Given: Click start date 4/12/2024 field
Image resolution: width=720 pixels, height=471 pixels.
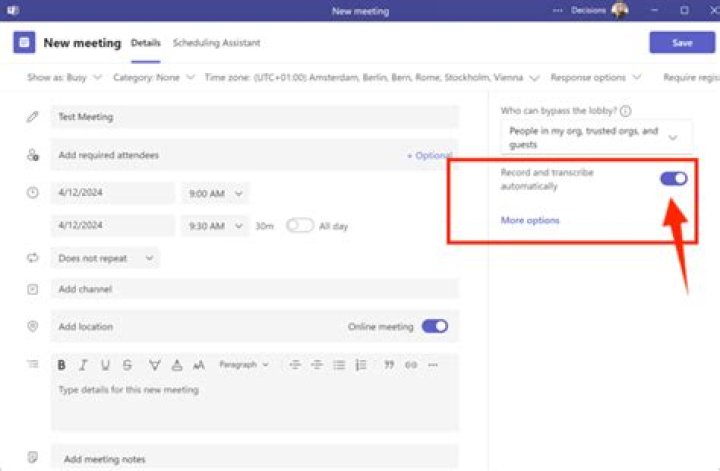Looking at the screenshot, I should (x=113, y=192).
